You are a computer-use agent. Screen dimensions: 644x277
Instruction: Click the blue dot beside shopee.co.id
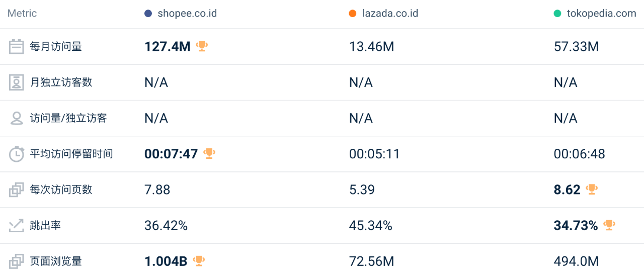[x=148, y=14]
